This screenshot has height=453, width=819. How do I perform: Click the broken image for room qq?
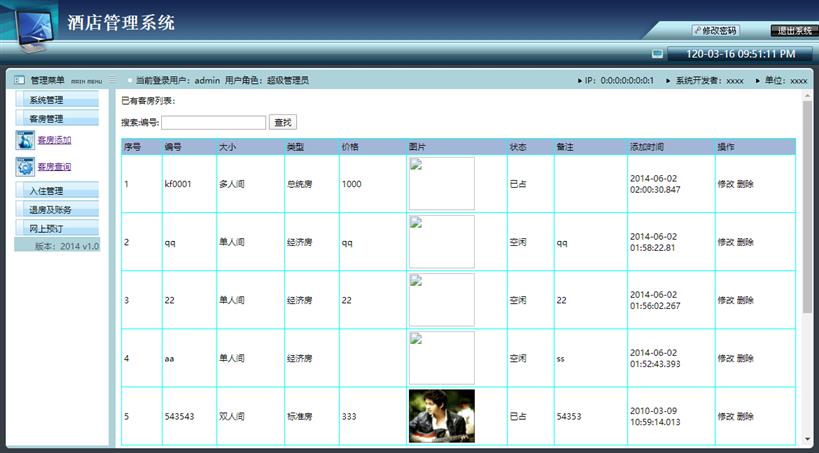point(441,242)
